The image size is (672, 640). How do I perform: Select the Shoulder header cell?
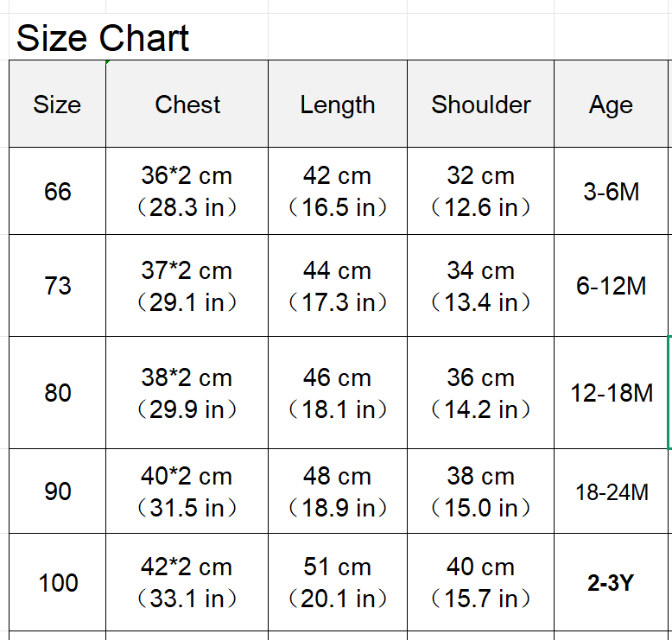[x=481, y=105]
